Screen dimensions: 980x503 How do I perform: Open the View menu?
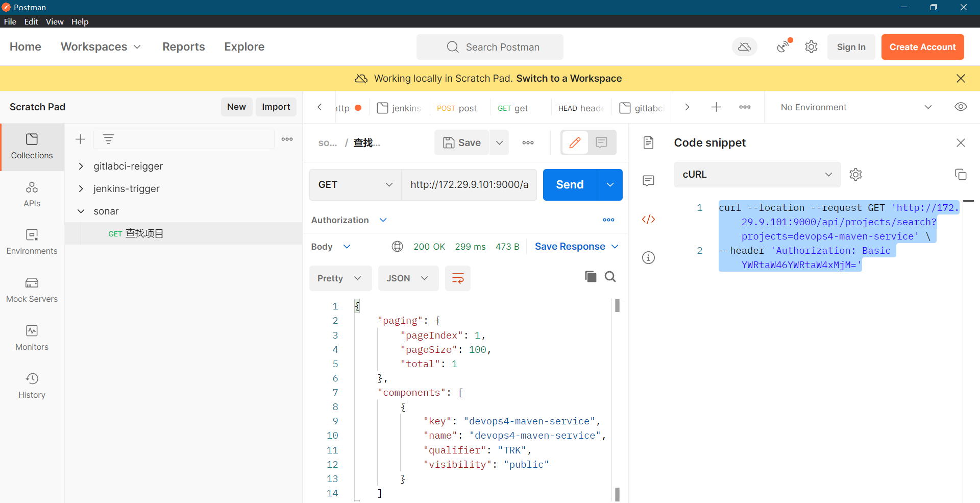pyautogui.click(x=55, y=21)
